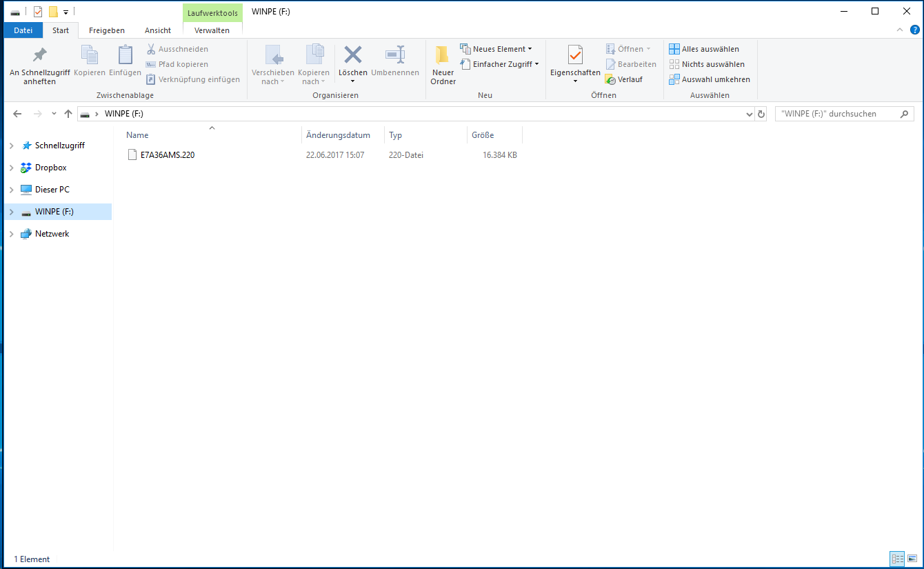
Task: Open the Datei menu
Action: tap(23, 30)
